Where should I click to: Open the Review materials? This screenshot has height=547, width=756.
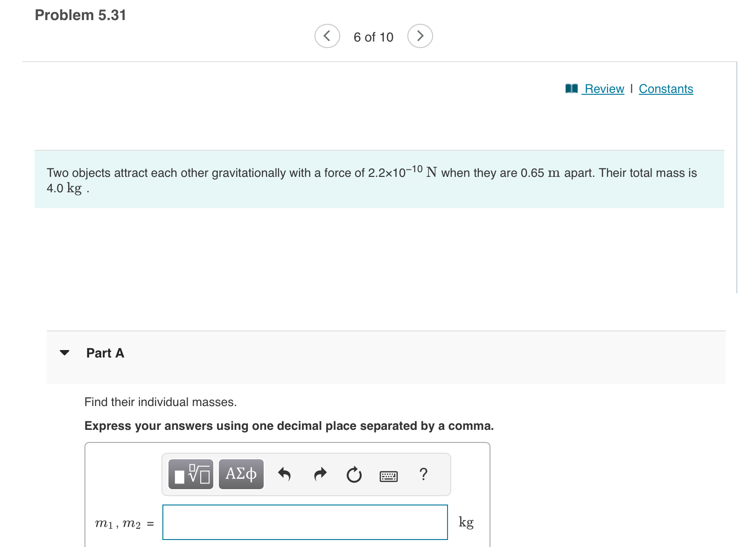(x=604, y=89)
